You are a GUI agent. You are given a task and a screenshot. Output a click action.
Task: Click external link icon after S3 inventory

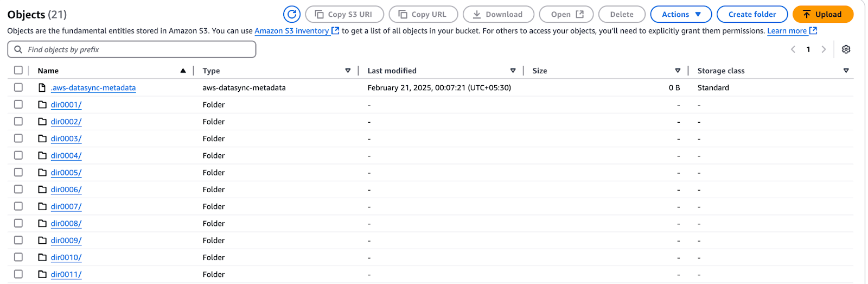335,30
